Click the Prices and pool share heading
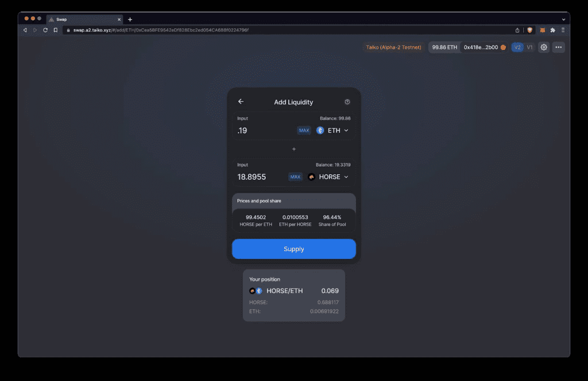 point(259,201)
